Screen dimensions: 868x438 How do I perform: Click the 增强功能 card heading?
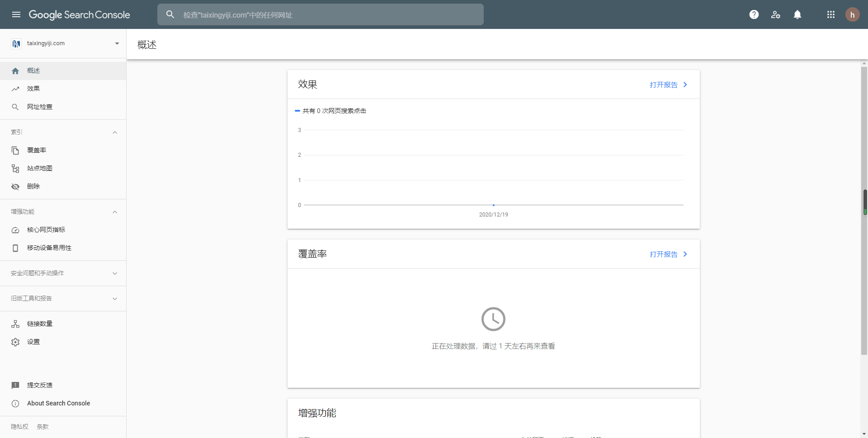[317, 413]
